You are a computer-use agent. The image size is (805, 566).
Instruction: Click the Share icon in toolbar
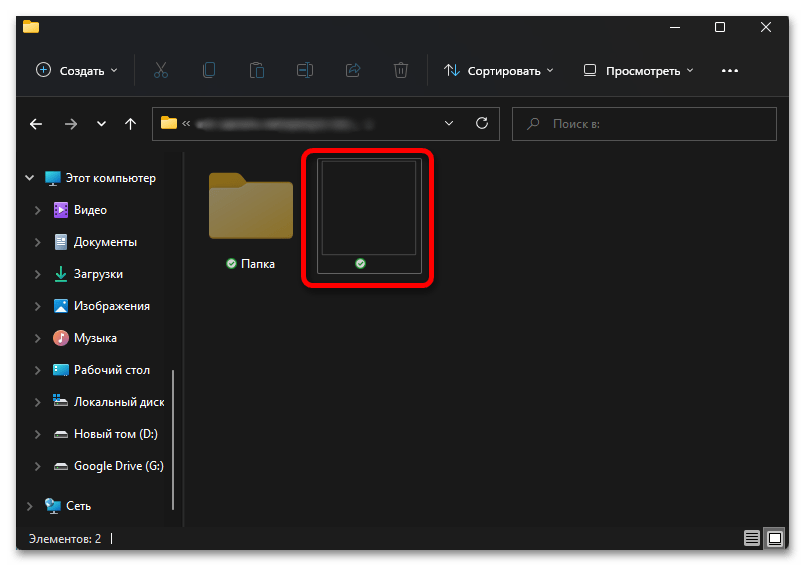pyautogui.click(x=352, y=71)
